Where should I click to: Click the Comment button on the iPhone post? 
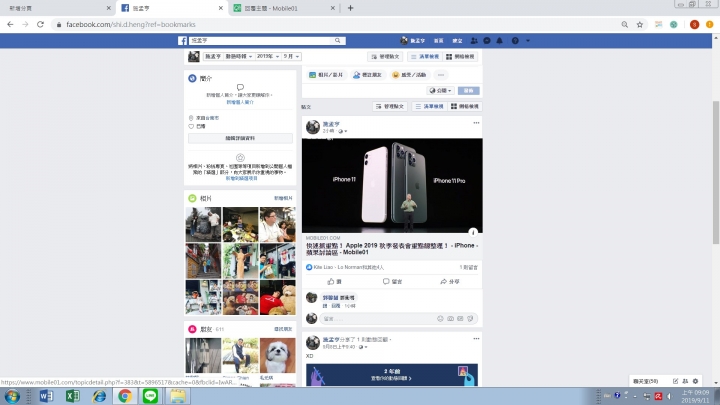[x=392, y=281]
